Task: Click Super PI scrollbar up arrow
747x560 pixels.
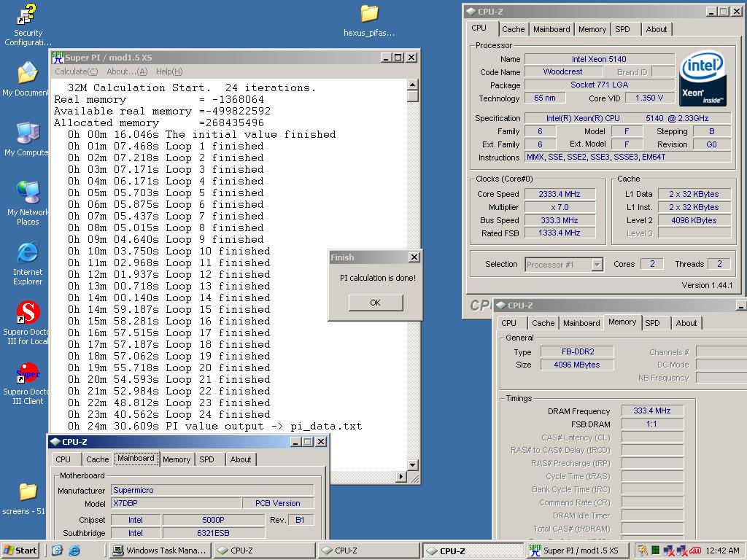Action: pos(413,85)
